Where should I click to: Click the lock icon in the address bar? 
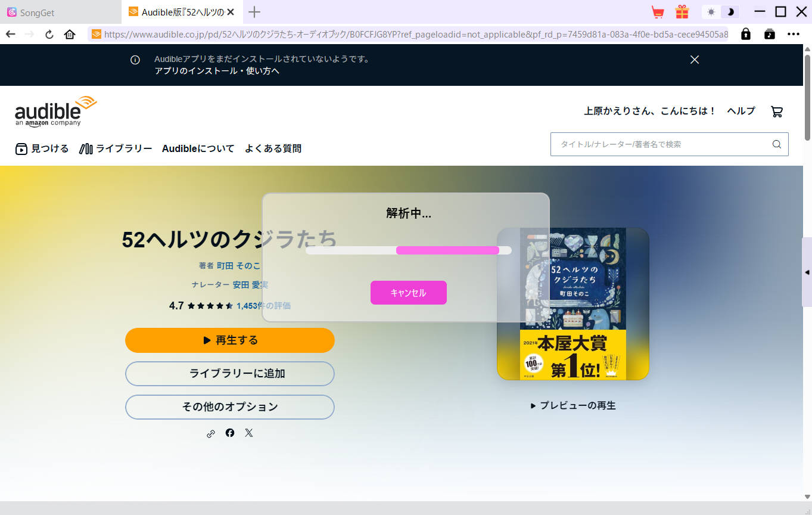coord(745,34)
